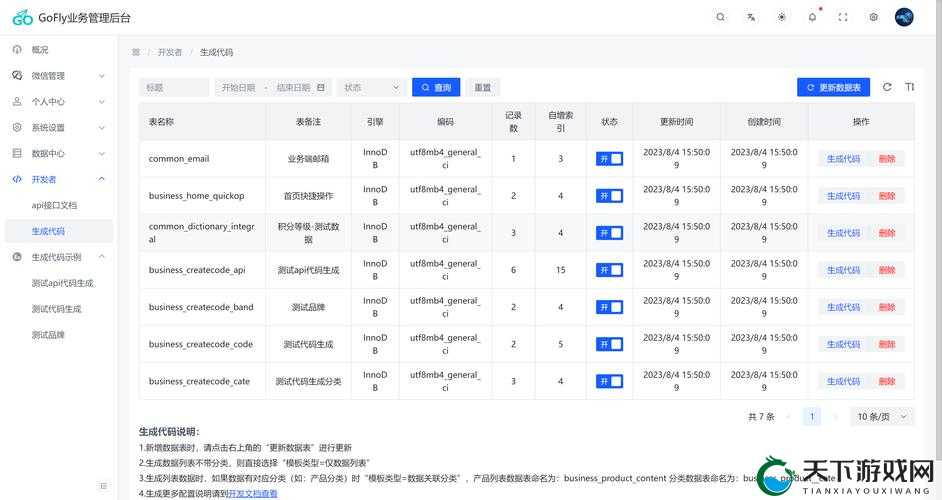This screenshot has height=500, width=942.
Task: Toggle the light/dark theme sun icon
Action: [782, 17]
